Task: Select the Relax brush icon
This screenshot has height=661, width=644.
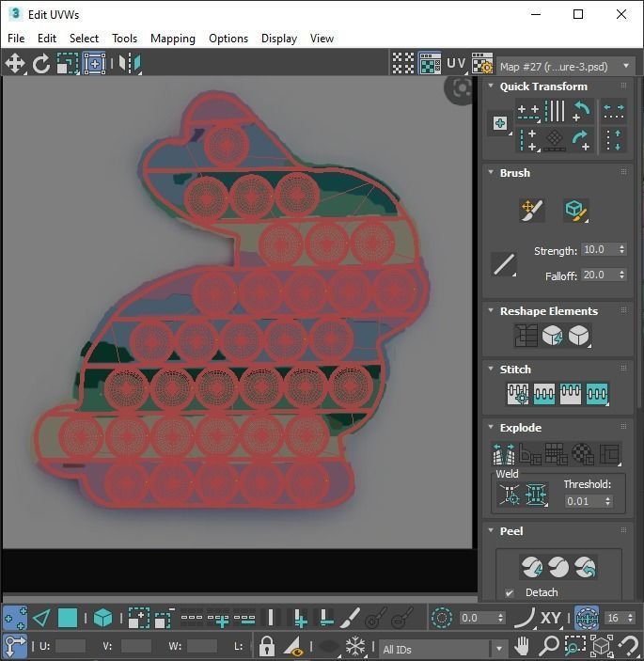Action: click(x=575, y=210)
